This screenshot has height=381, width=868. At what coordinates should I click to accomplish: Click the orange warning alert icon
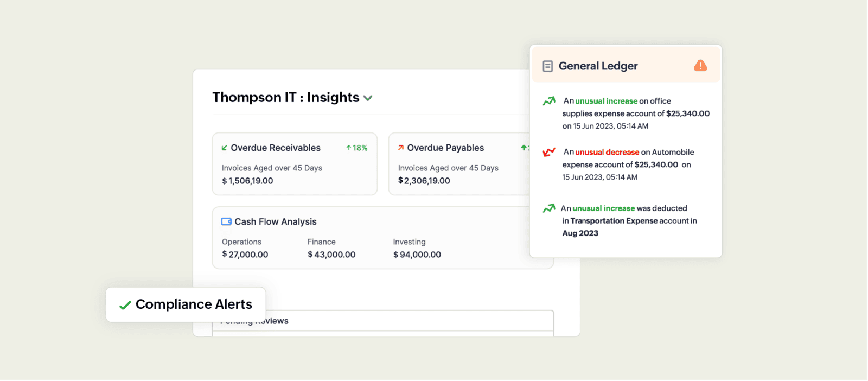tap(700, 66)
